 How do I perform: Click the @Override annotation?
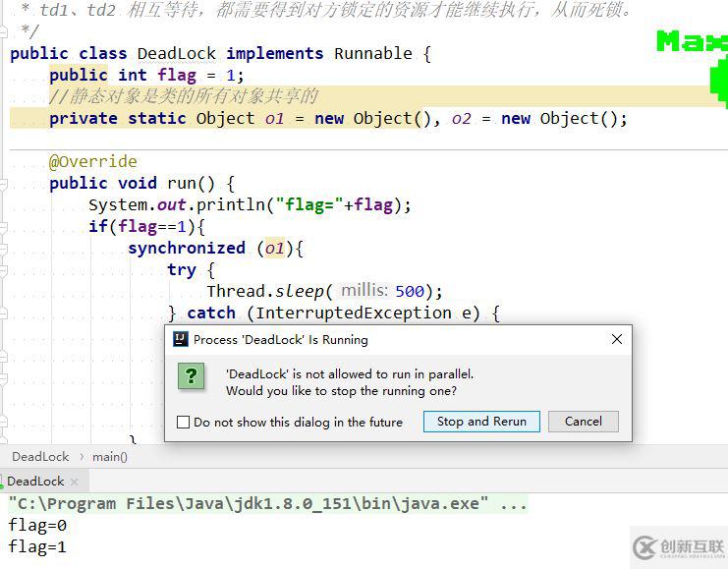coord(93,161)
